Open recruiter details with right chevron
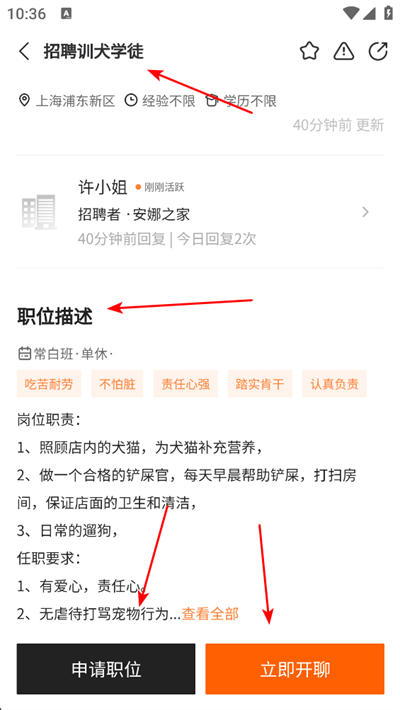 point(366,212)
